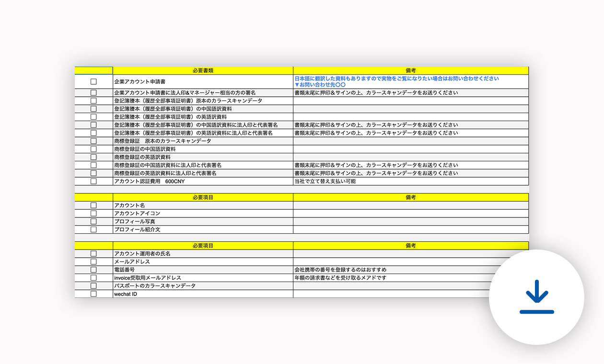Image resolution: width=604 pixels, height=364 pixels.
Task: Click the 年額の請求書などを受け取るメアドです remark
Action: (340, 278)
